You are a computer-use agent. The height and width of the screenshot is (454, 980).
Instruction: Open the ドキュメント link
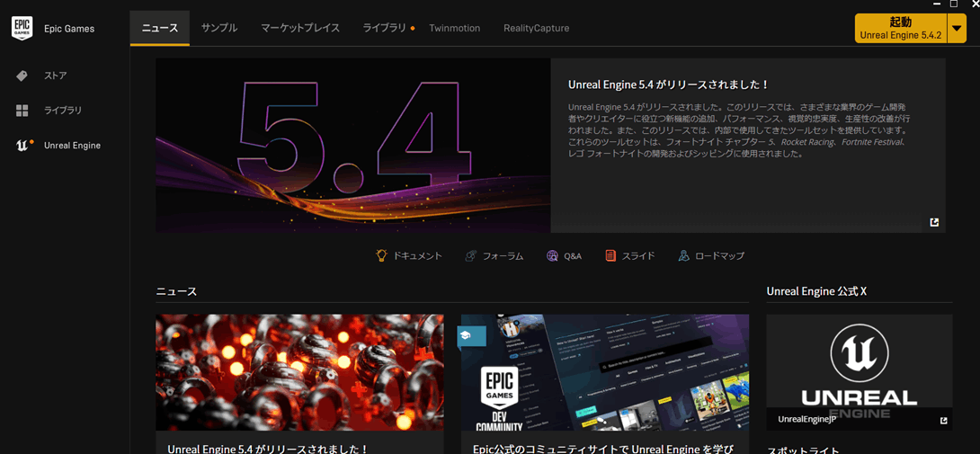point(417,255)
